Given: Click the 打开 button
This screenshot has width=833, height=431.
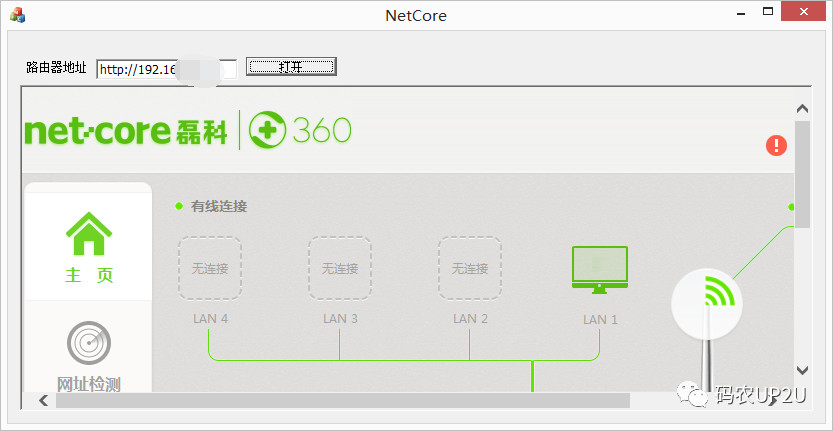Looking at the screenshot, I should tap(291, 66).
